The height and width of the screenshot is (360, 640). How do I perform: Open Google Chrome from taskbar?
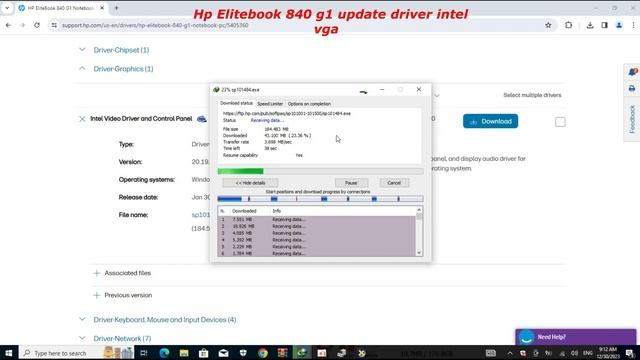[263, 353]
